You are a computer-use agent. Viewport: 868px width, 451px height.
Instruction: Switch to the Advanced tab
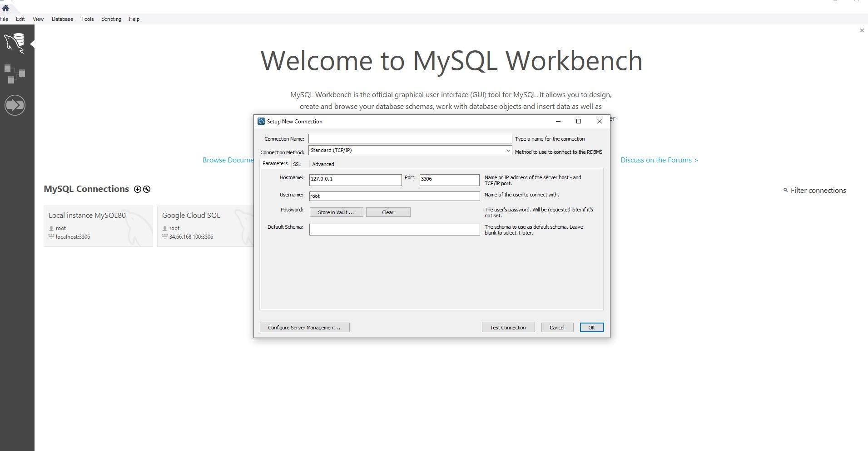point(322,164)
